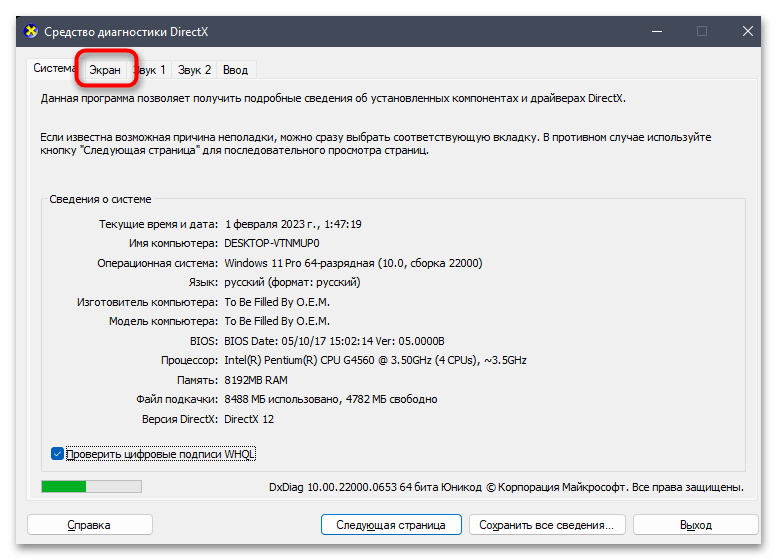Toggle Проверить цифровые подписи WHQL checkbox
Screen dimensions: 777x560
(x=57, y=453)
